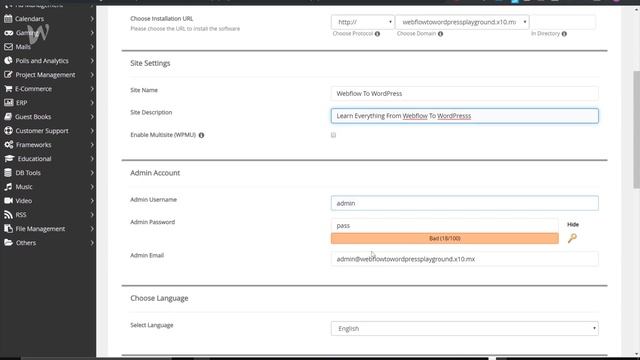
Task: Click the Gaming gamepad icon
Action: pyautogui.click(x=8, y=33)
